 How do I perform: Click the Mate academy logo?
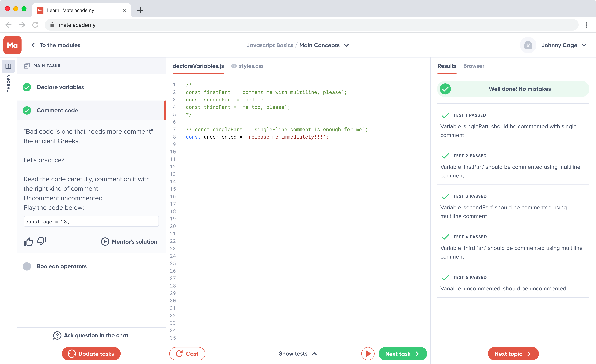(12, 45)
